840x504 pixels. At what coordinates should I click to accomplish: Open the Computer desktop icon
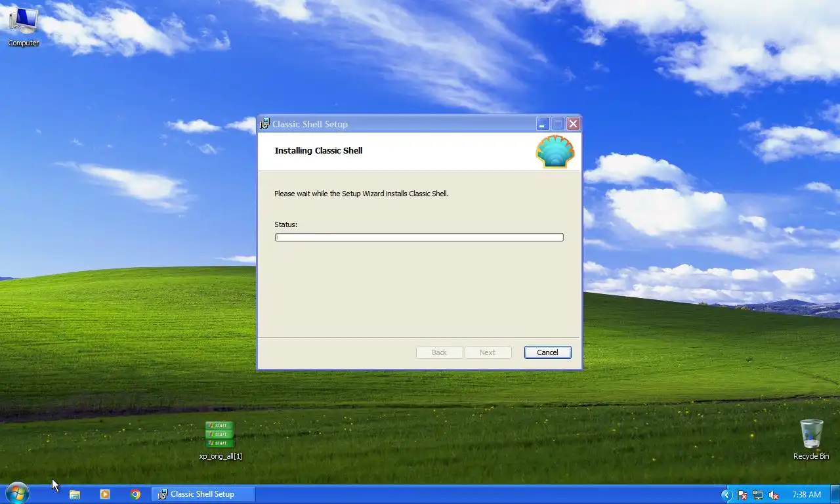point(24,28)
